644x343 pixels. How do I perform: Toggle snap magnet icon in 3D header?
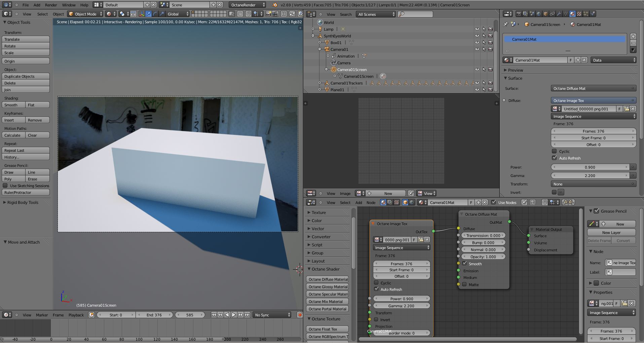(x=249, y=14)
